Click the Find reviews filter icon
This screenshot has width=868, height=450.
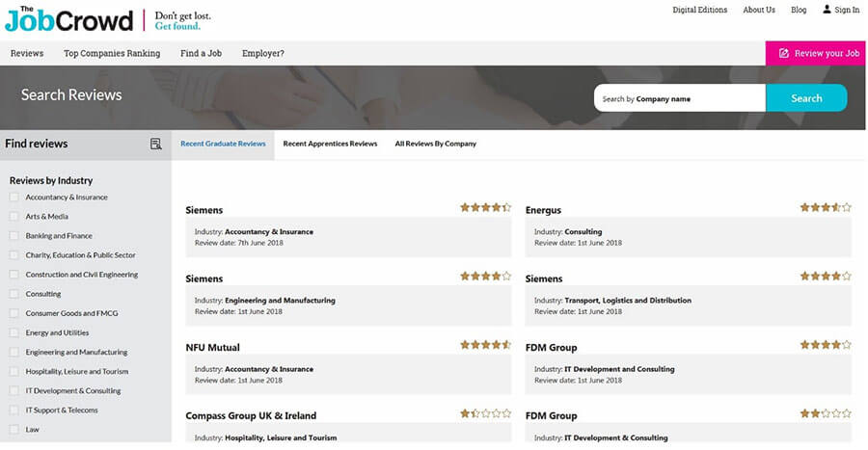[156, 144]
